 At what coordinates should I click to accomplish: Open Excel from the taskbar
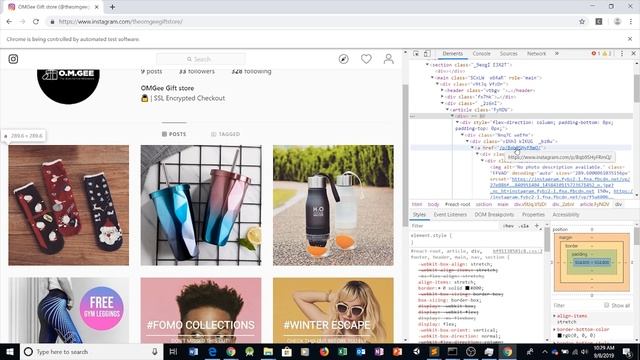coord(342,351)
